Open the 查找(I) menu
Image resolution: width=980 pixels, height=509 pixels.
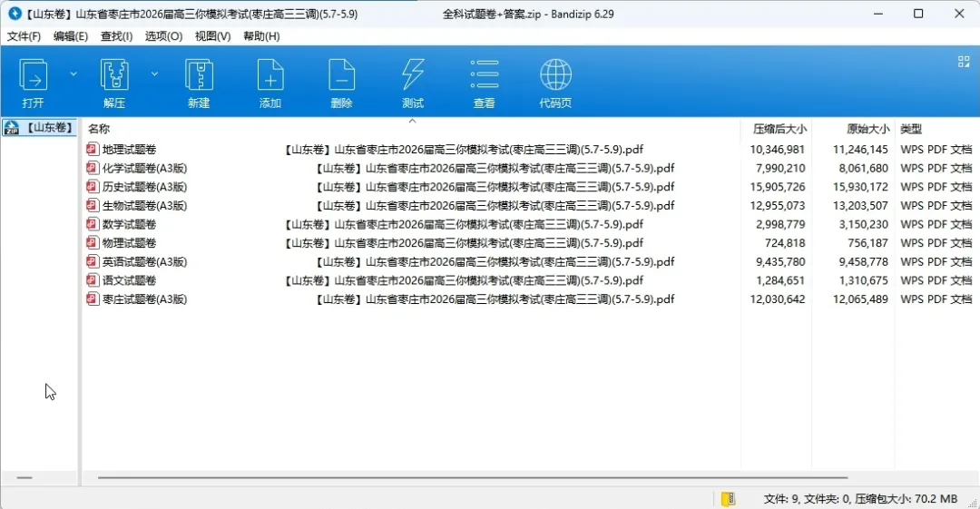[x=116, y=36]
